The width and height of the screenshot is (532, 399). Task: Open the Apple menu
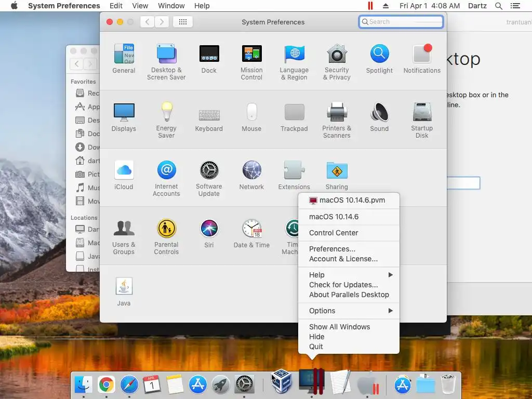14,6
